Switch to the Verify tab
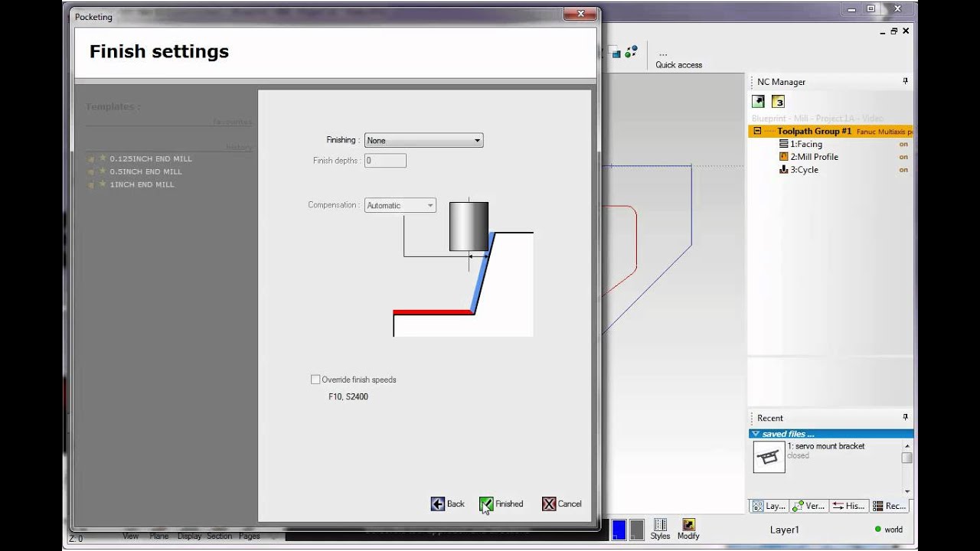The height and width of the screenshot is (551, 980). tap(808, 506)
